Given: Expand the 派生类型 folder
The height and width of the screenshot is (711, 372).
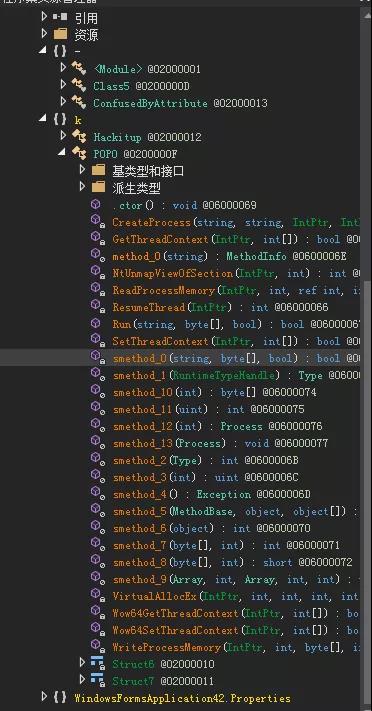Looking at the screenshot, I should click(x=82, y=186).
